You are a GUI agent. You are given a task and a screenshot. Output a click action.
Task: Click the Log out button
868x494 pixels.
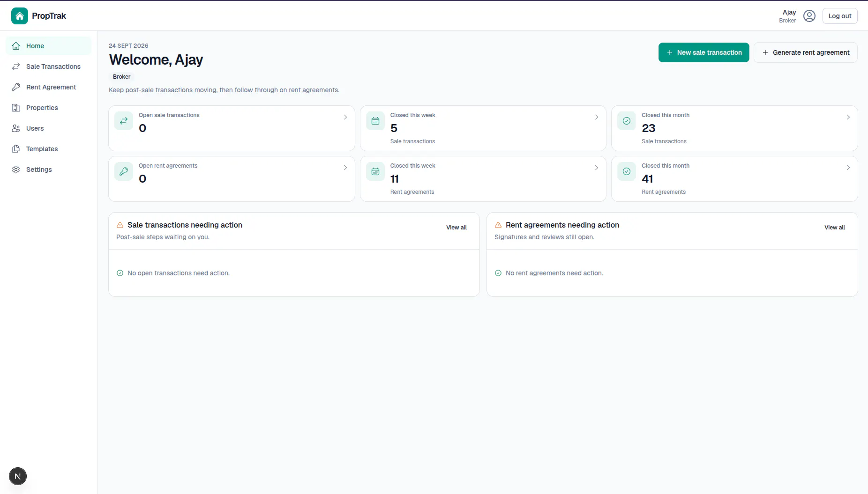[840, 16]
